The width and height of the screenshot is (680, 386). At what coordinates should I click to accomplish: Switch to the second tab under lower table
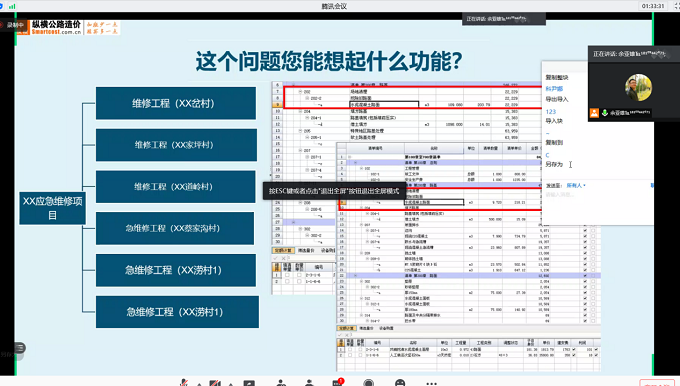(x=366, y=328)
